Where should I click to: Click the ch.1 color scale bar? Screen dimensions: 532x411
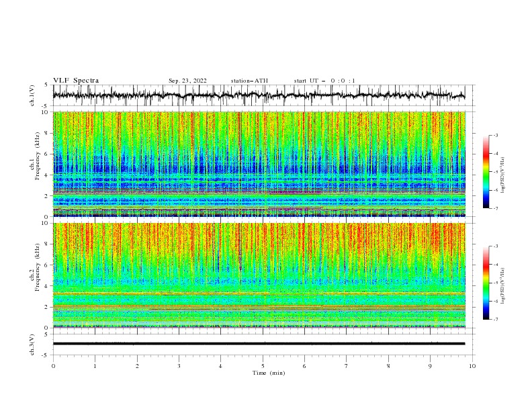click(x=486, y=171)
